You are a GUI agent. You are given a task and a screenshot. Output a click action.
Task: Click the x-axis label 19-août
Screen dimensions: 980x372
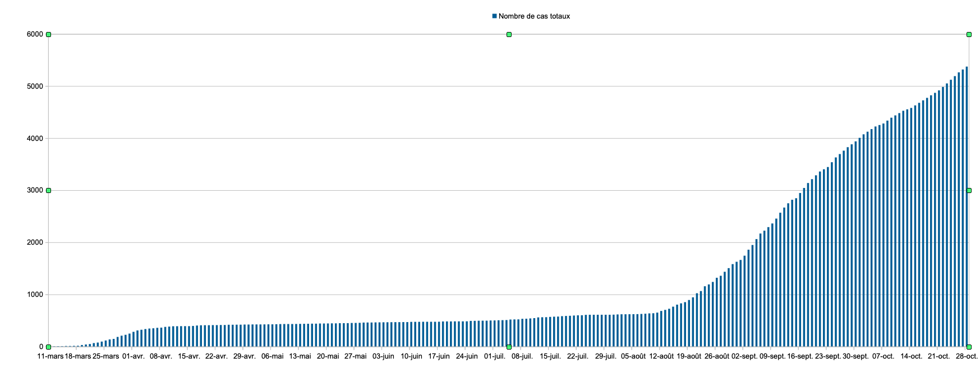(689, 356)
